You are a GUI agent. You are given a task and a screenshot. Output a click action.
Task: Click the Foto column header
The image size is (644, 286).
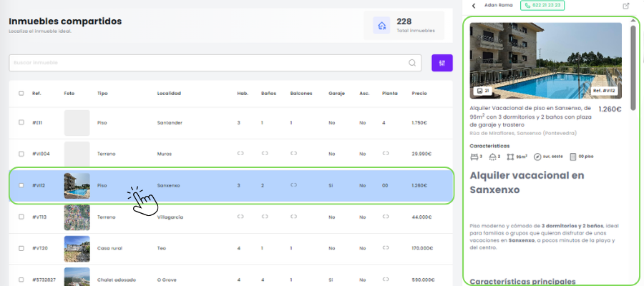(69, 93)
